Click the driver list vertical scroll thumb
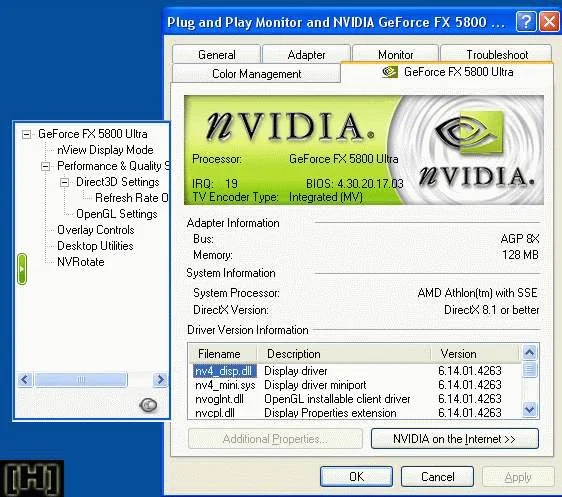Image resolution: width=562 pixels, height=497 pixels. (530, 369)
